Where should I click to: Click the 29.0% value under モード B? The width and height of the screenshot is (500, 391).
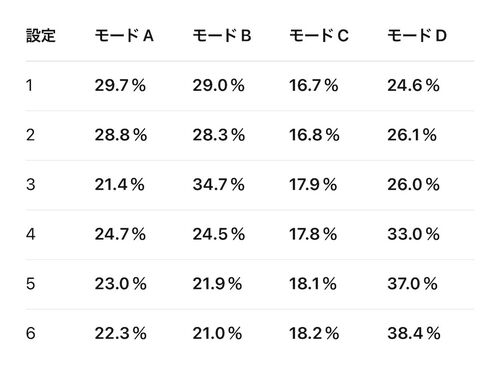point(219,85)
